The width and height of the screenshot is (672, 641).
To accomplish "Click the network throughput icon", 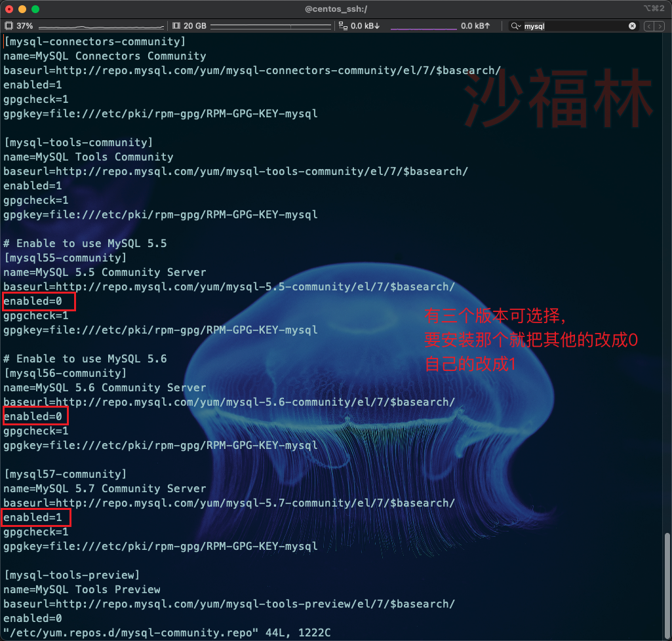I will click(343, 26).
